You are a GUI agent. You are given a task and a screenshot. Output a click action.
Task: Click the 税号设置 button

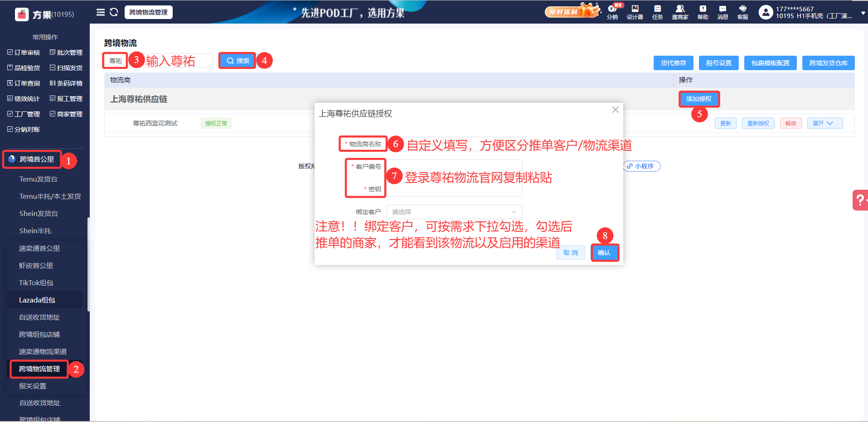(x=718, y=63)
